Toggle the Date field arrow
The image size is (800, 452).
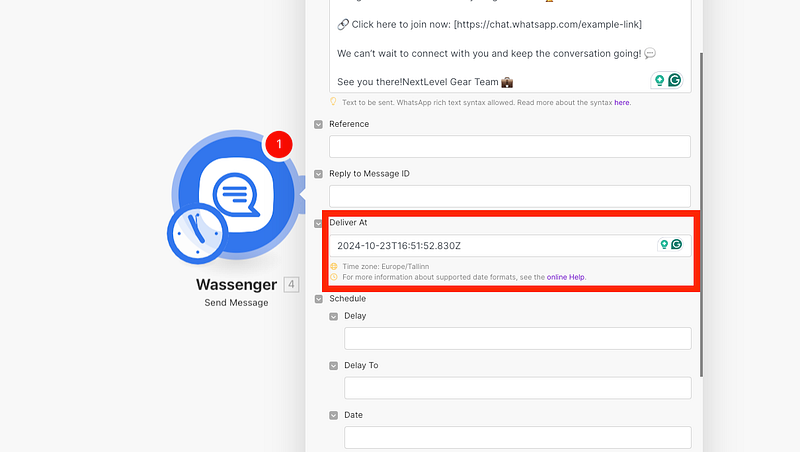[334, 415]
